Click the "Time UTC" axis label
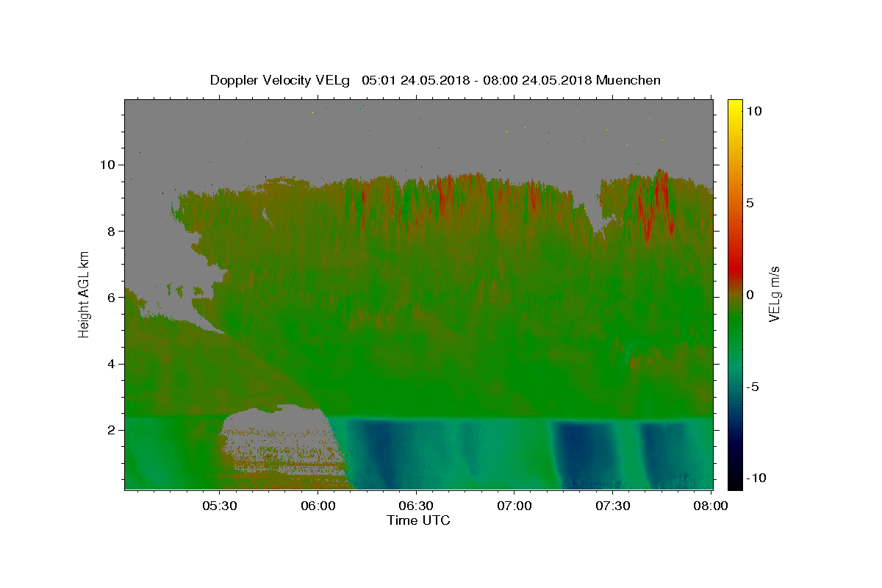 (418, 520)
